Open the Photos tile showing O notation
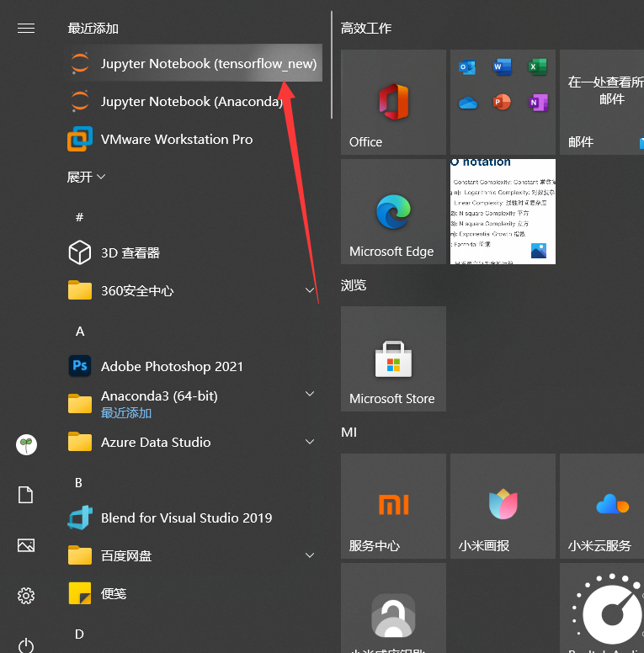The image size is (644, 653). 503,211
